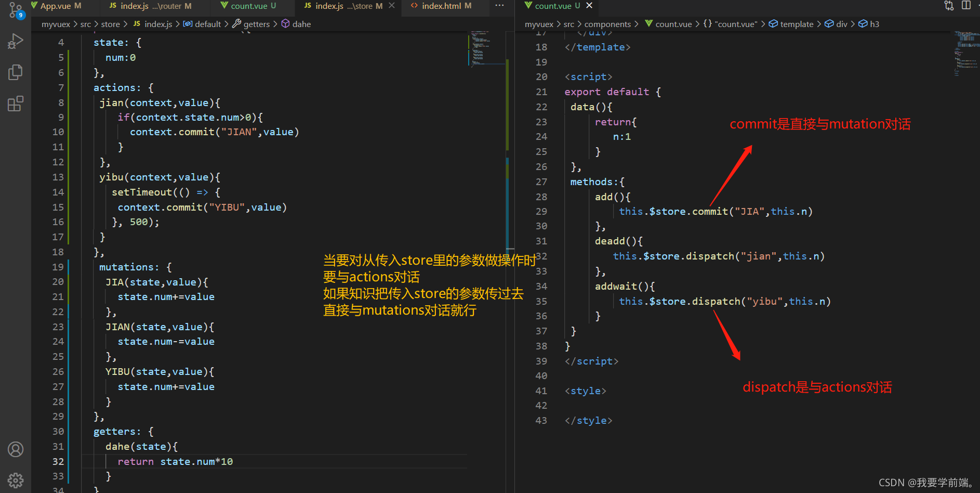This screenshot has width=980, height=493.
Task: Show more editor actions ellipsis
Action: (499, 5)
